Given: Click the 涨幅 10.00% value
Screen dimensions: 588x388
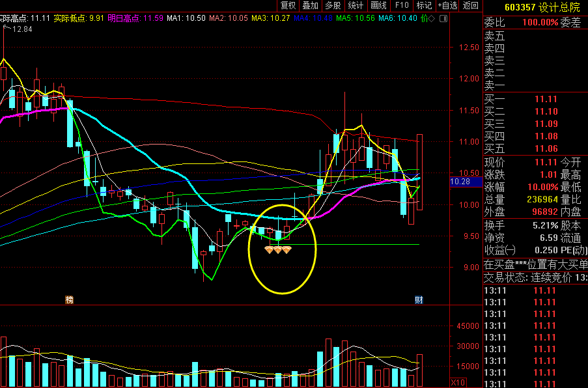Looking at the screenshot, I should [x=543, y=187].
